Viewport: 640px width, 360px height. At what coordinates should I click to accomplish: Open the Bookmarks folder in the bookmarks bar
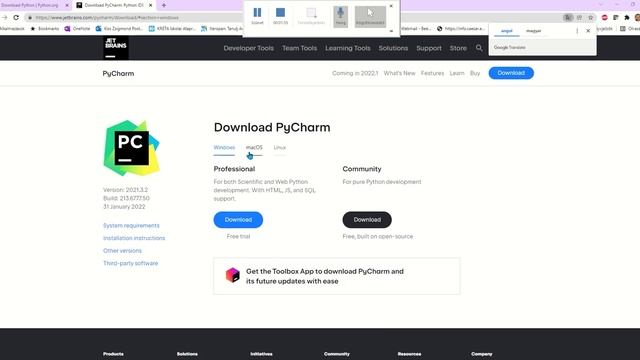(x=45, y=29)
